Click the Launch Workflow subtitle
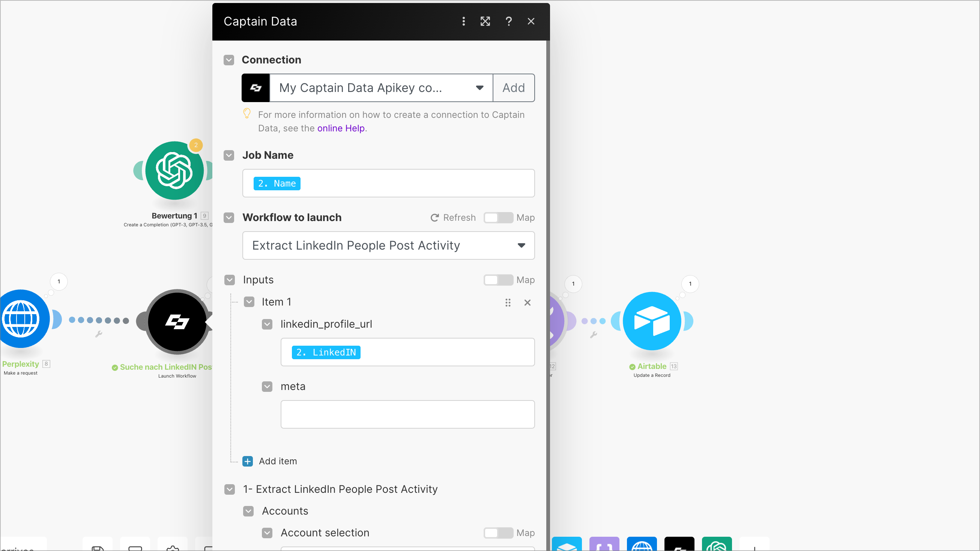Image resolution: width=980 pixels, height=551 pixels. coord(177,376)
